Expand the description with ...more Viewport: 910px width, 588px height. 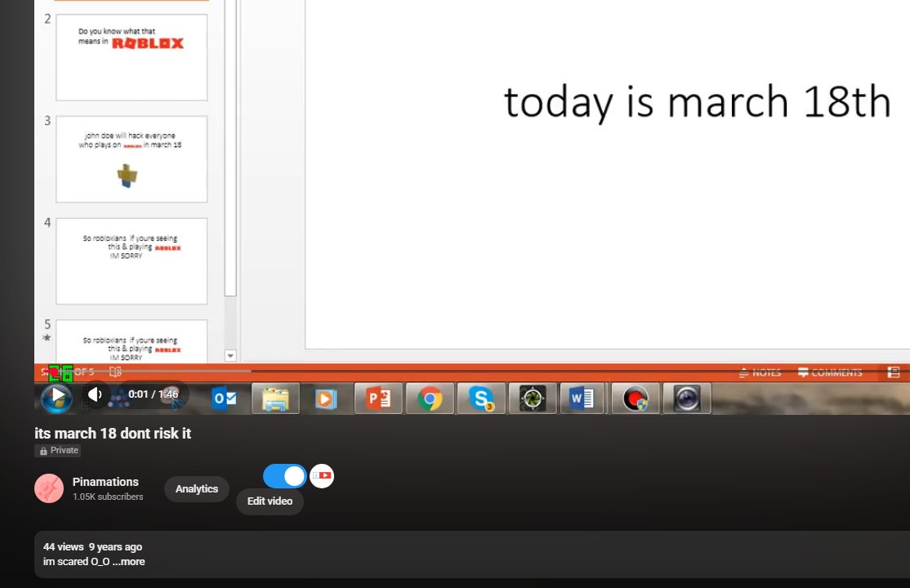pyautogui.click(x=129, y=561)
